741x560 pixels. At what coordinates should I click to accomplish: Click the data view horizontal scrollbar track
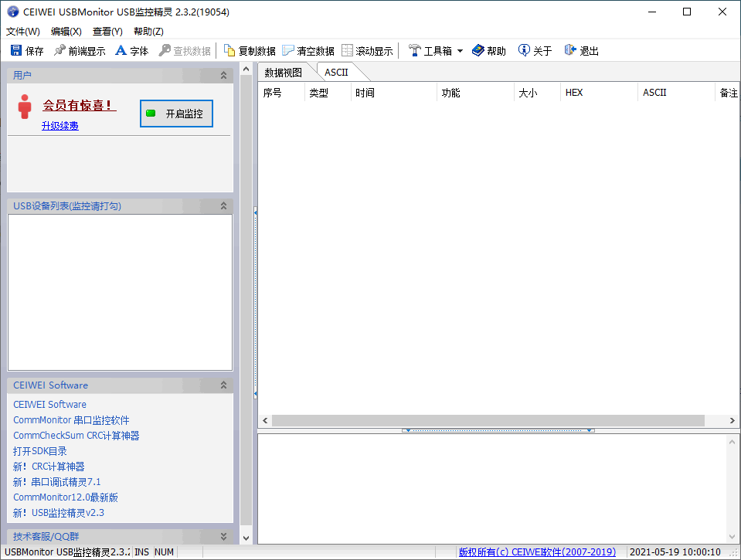click(488, 420)
